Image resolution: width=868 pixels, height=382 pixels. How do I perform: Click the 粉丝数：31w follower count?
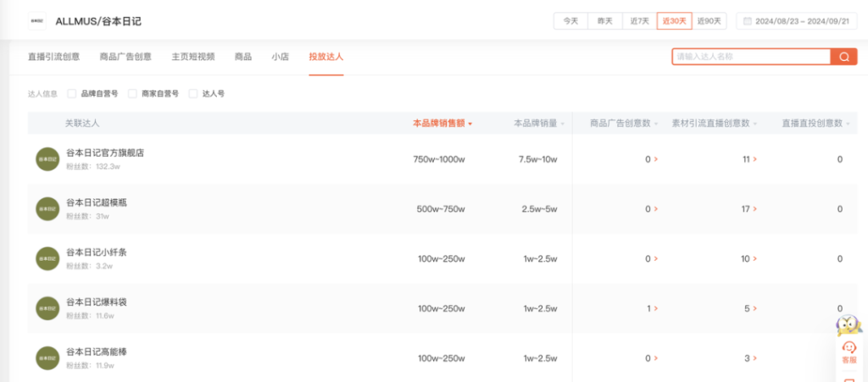87,216
